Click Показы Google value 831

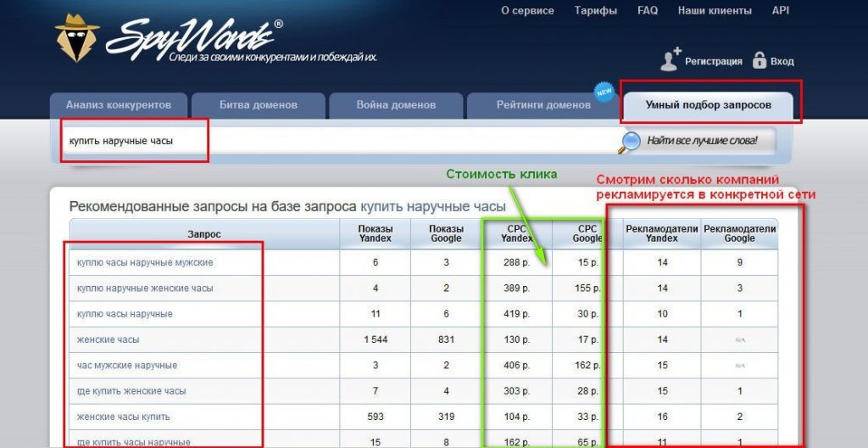pyautogui.click(x=446, y=340)
